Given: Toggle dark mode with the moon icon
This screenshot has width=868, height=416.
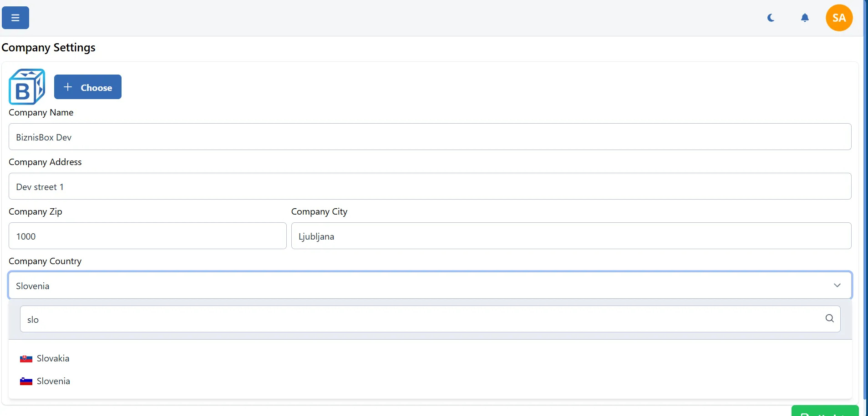Looking at the screenshot, I should (771, 18).
